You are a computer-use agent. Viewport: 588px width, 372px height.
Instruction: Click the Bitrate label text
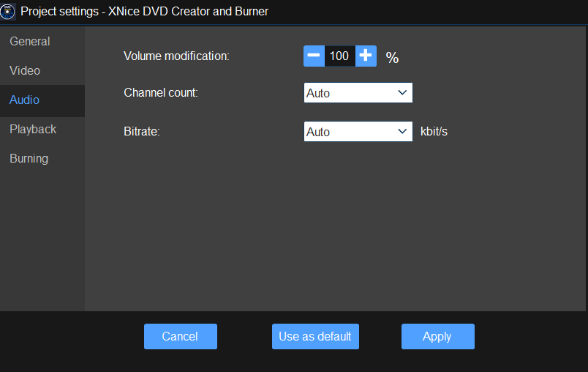click(x=142, y=132)
